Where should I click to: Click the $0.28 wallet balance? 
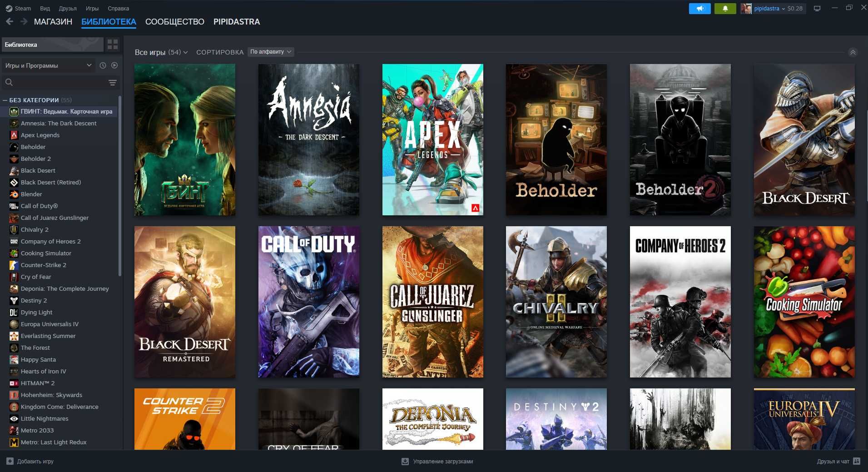click(x=795, y=8)
